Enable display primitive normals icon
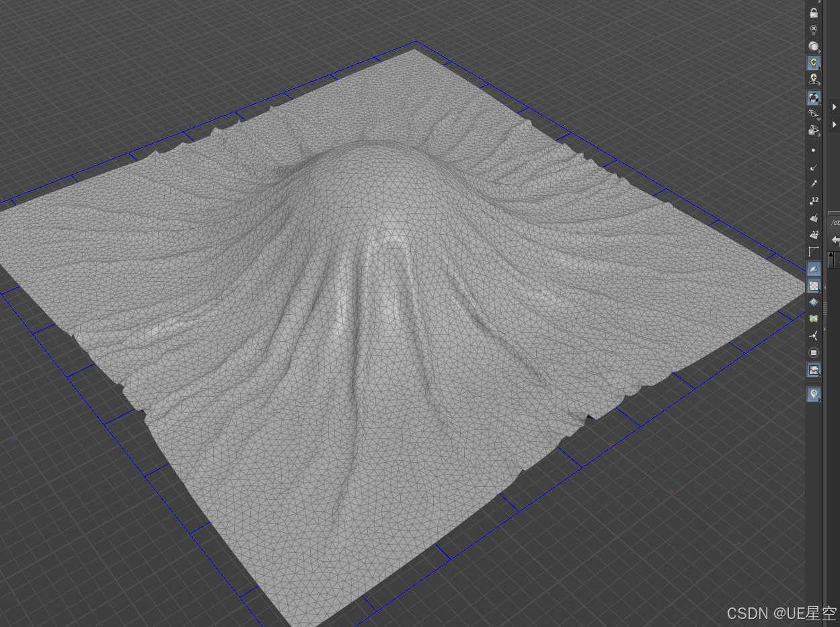 814,217
